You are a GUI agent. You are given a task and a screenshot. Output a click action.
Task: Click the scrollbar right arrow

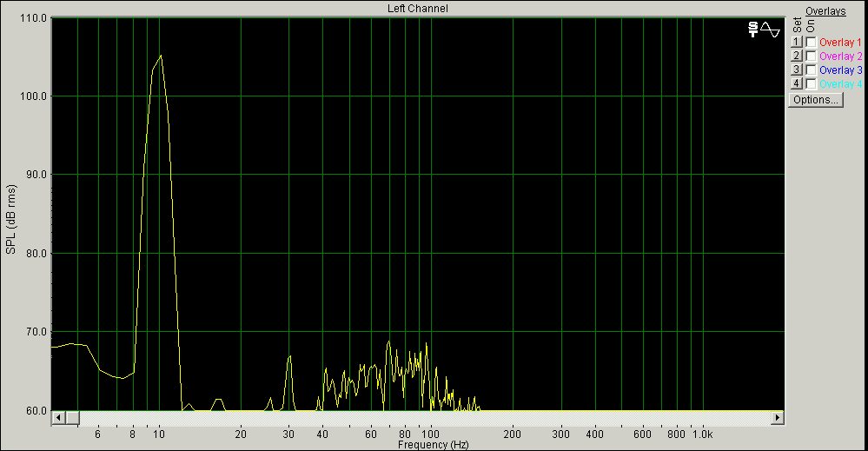(778, 417)
